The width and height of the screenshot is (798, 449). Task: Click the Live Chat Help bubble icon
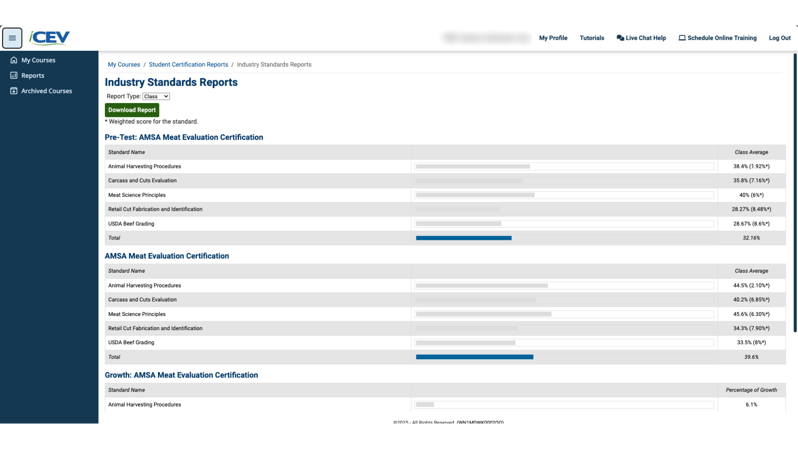(620, 38)
